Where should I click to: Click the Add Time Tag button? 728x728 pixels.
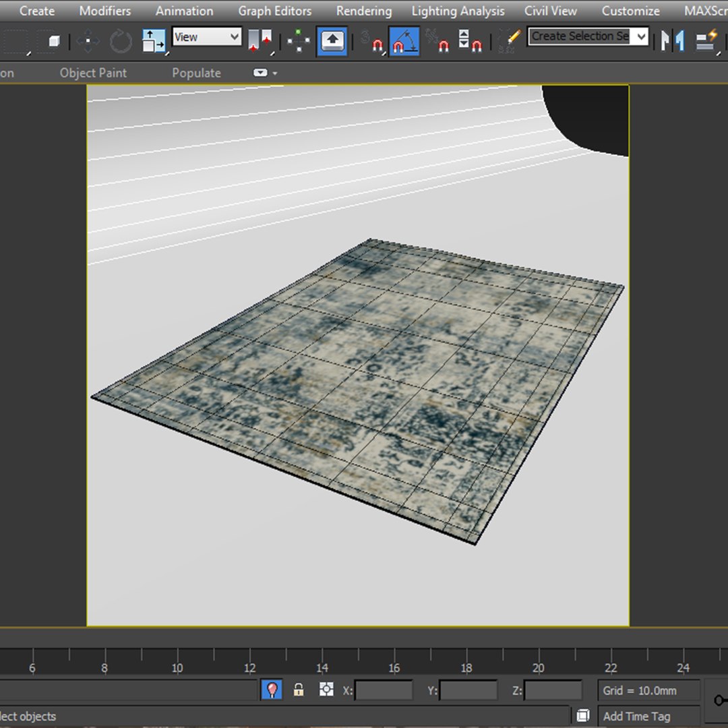(648, 717)
